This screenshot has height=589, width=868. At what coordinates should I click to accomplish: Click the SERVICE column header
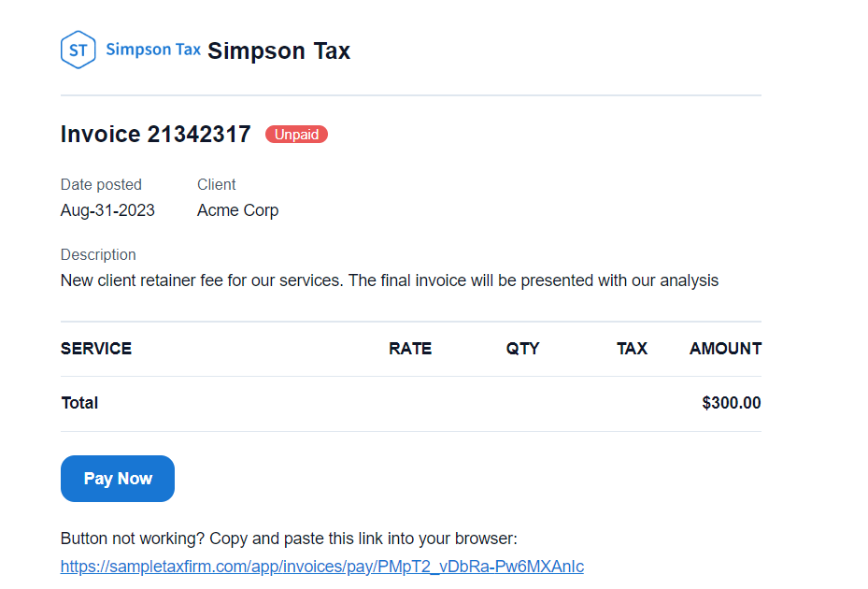click(x=96, y=349)
